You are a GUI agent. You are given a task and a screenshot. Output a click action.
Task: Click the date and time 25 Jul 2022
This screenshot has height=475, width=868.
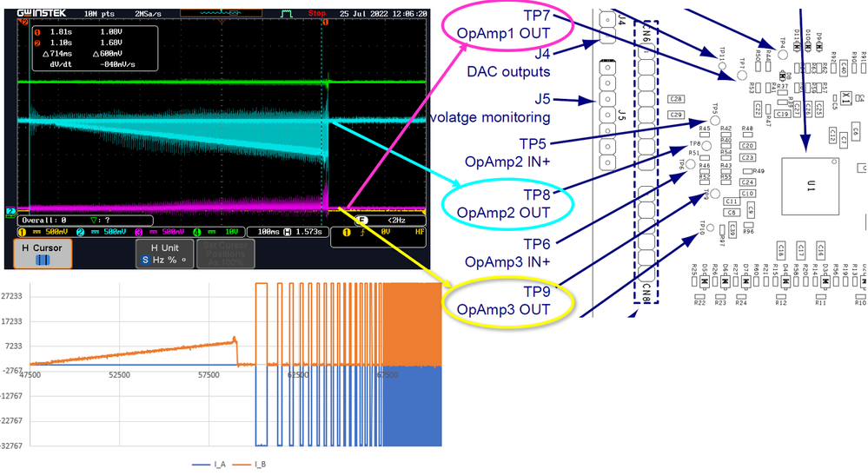[x=384, y=13]
